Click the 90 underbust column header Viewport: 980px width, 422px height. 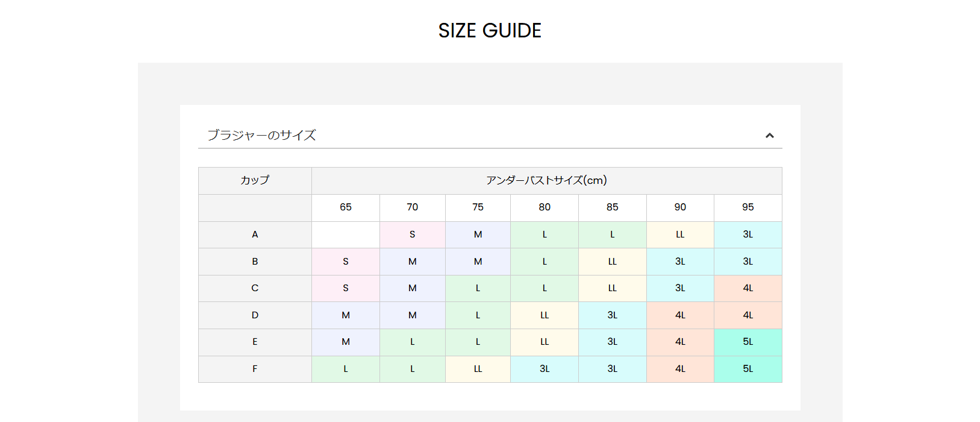[680, 207]
